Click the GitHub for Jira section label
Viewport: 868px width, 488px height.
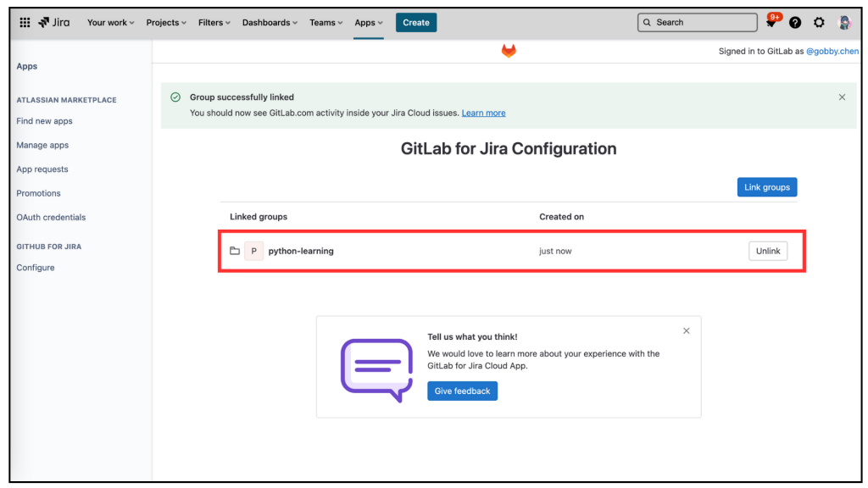(48, 247)
